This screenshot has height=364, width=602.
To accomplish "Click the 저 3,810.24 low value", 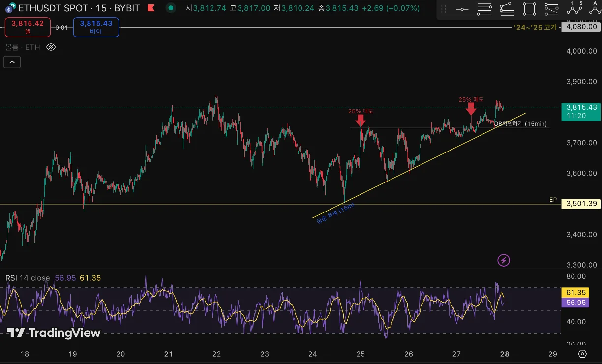I will tap(294, 8).
